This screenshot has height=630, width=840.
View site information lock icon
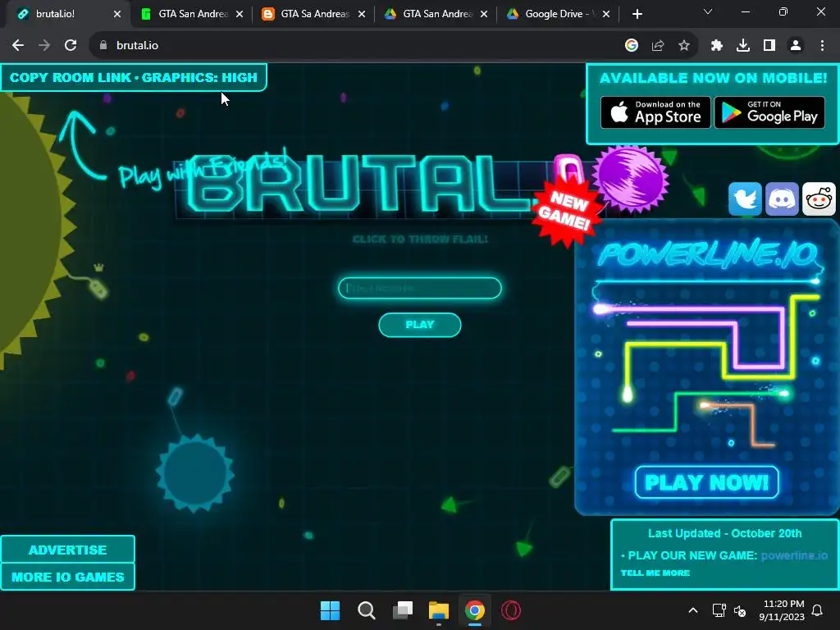103,46
